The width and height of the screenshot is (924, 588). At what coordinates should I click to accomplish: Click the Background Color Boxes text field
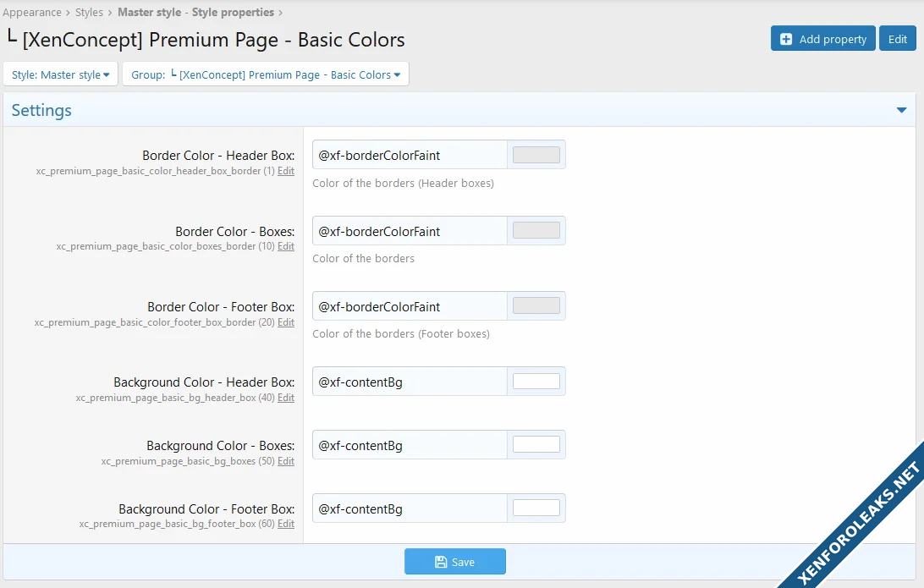pyautogui.click(x=410, y=445)
